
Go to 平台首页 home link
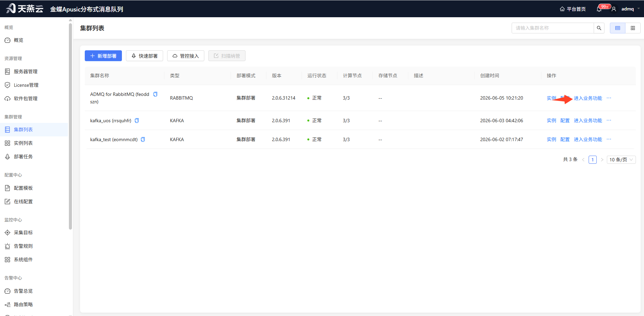573,9
